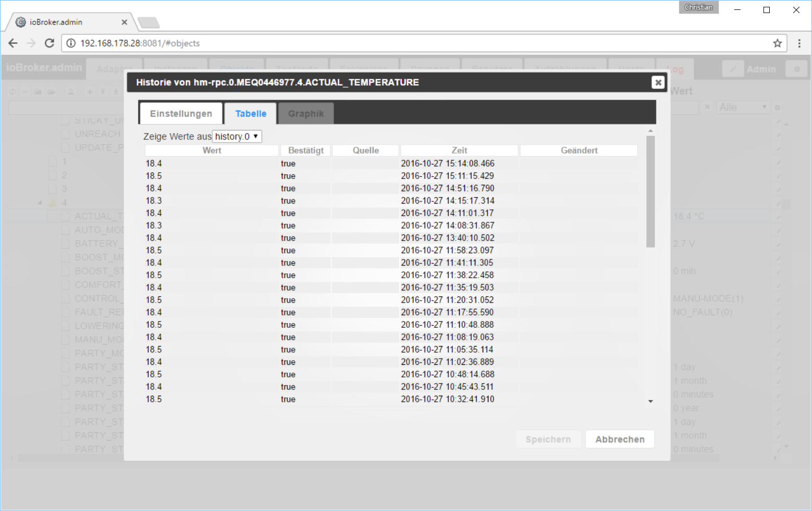Click the pencil icon in the 18.4 °C row
Screen dimensions: 812x511
click(779, 216)
